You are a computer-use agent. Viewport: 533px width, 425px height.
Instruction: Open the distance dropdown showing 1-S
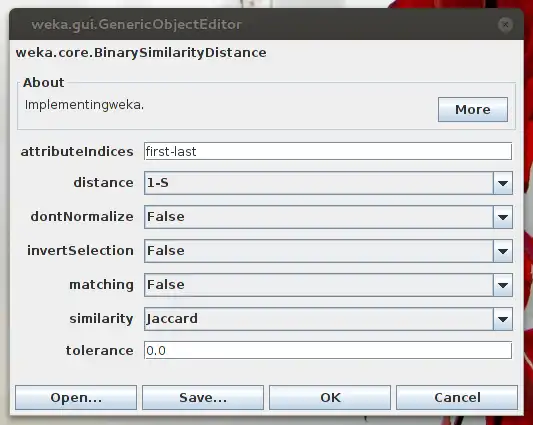(x=328, y=183)
